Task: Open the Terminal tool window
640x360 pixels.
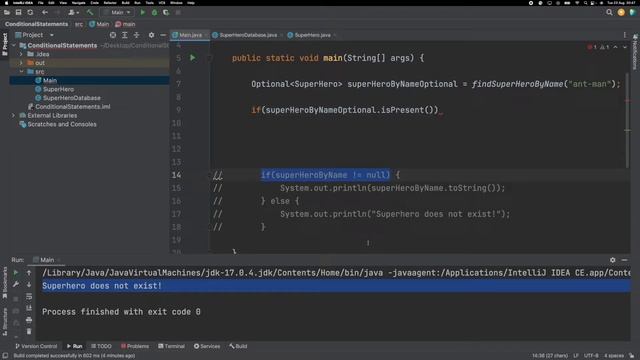Action: 171,346
